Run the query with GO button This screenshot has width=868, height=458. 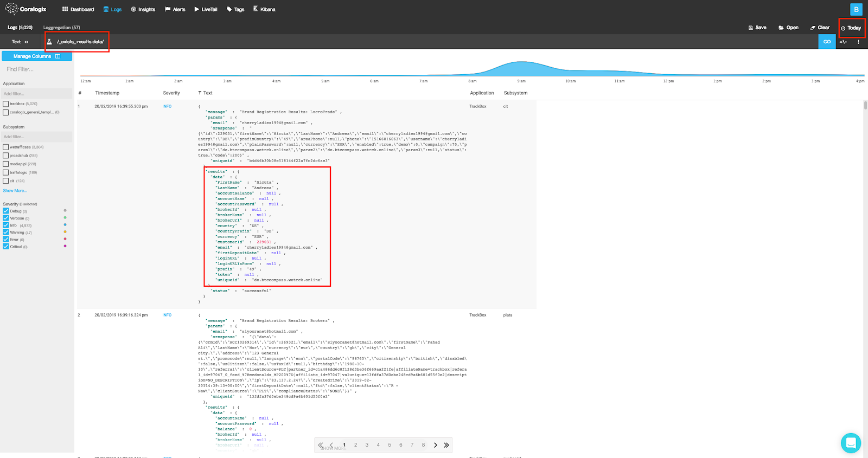point(827,42)
